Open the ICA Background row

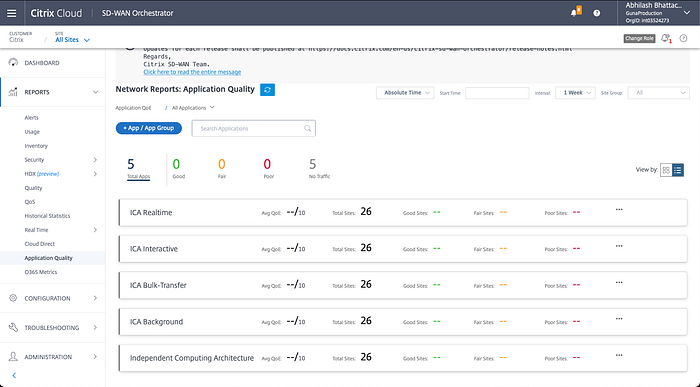click(x=403, y=322)
